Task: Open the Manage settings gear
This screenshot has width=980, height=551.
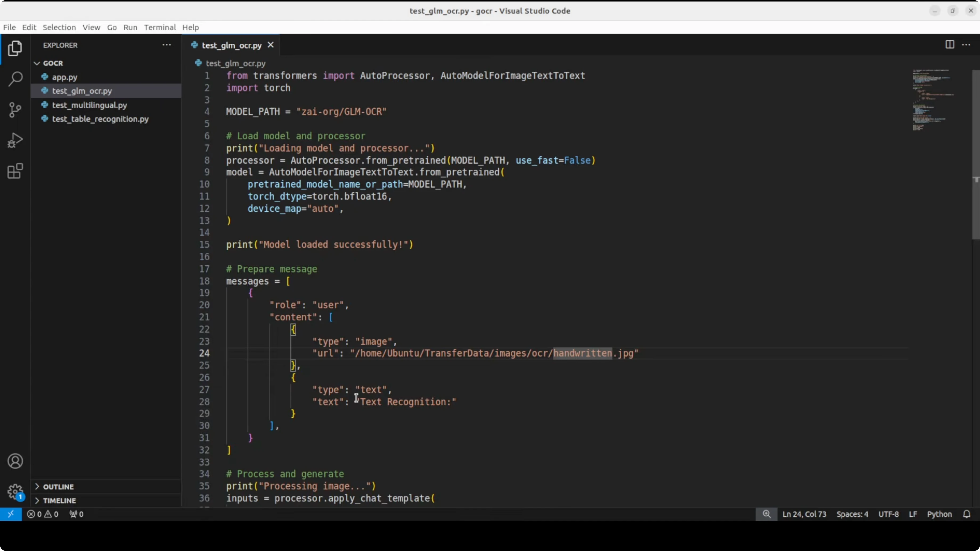Action: click(15, 492)
